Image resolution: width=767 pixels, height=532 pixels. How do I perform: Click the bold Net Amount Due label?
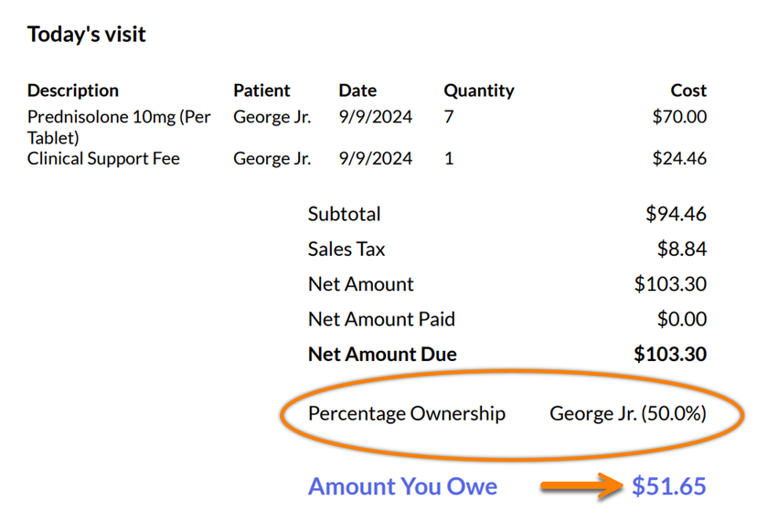(x=382, y=354)
